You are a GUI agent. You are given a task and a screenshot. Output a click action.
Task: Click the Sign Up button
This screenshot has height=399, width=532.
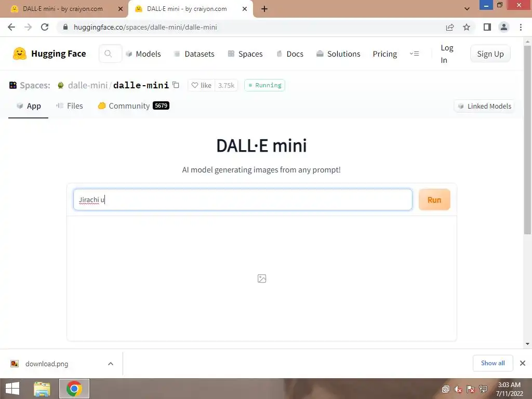pos(490,54)
